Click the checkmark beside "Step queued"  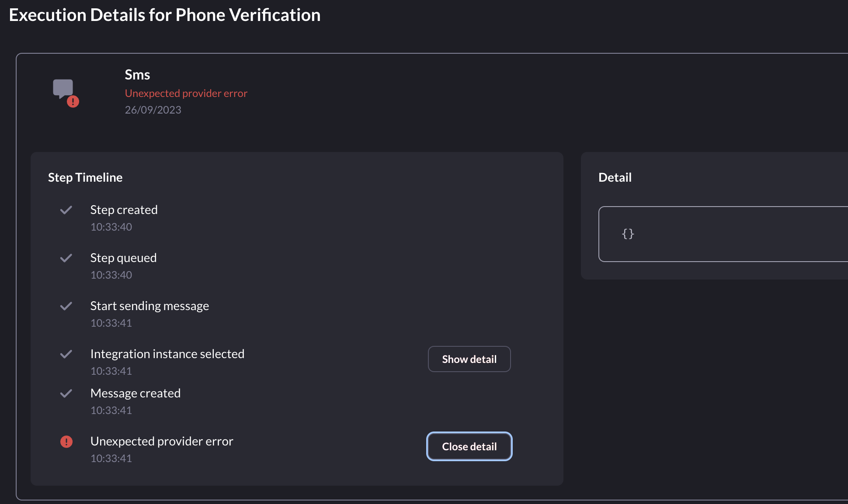[66, 258]
